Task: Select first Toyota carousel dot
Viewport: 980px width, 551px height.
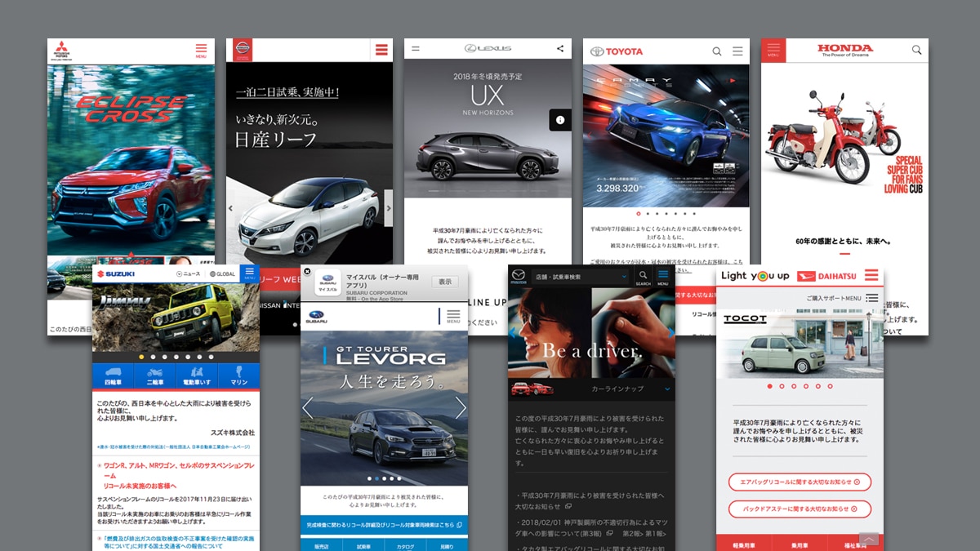Action: [x=639, y=214]
